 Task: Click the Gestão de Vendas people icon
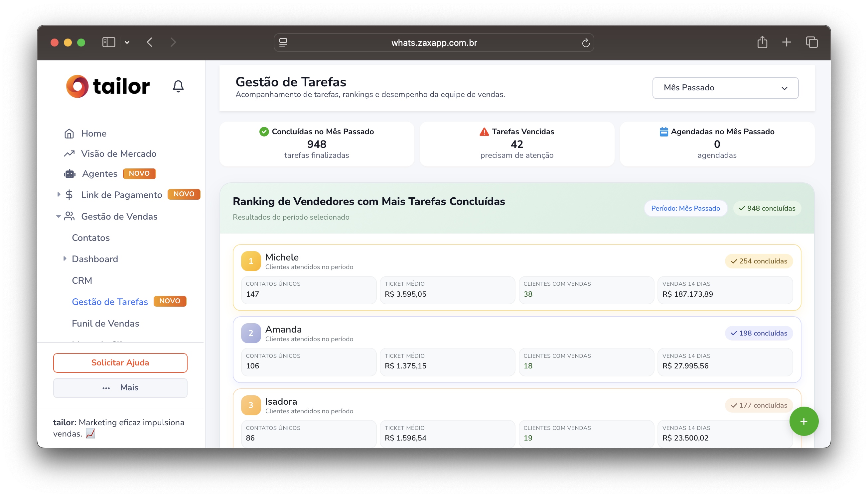tap(70, 216)
